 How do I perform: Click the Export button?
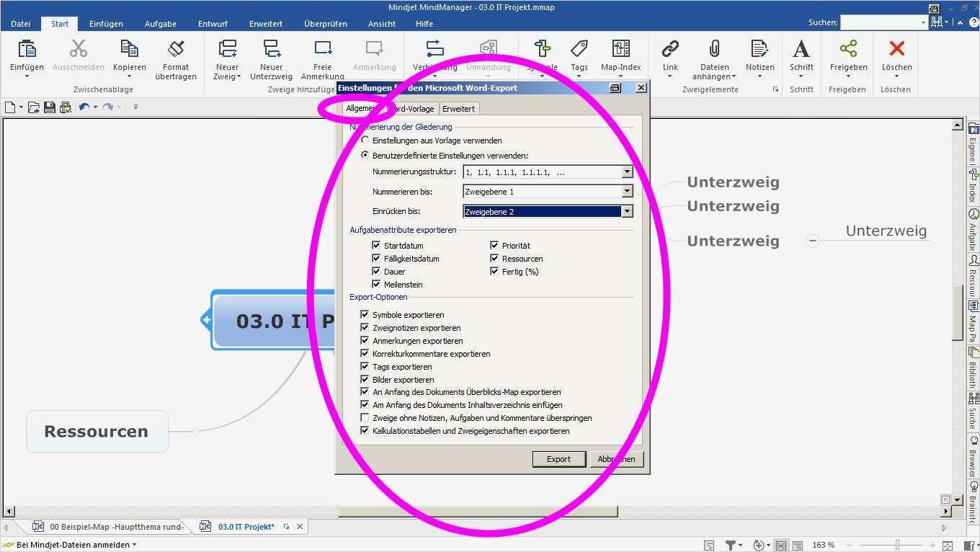click(558, 459)
